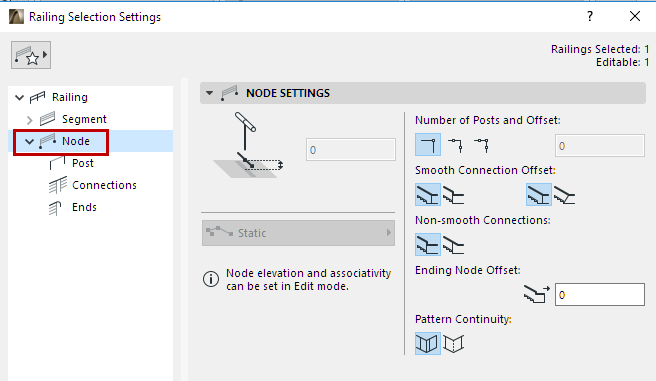
Task: Select Segment in the settings tree
Action: 84,119
